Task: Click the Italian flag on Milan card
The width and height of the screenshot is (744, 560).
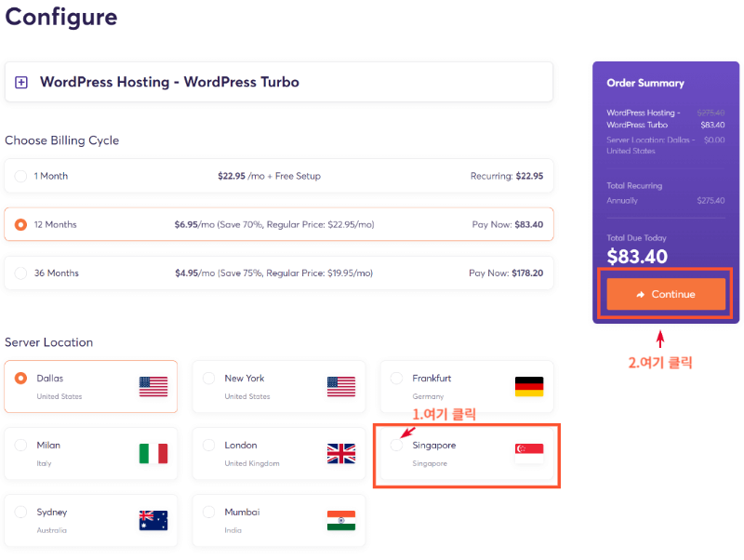Action: pyautogui.click(x=153, y=453)
